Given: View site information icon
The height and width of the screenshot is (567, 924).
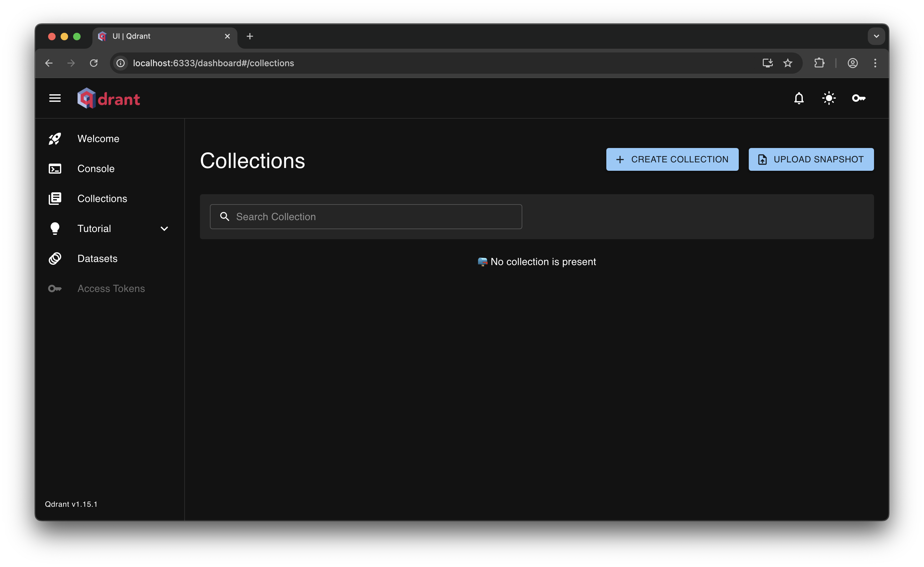Looking at the screenshot, I should pyautogui.click(x=121, y=63).
